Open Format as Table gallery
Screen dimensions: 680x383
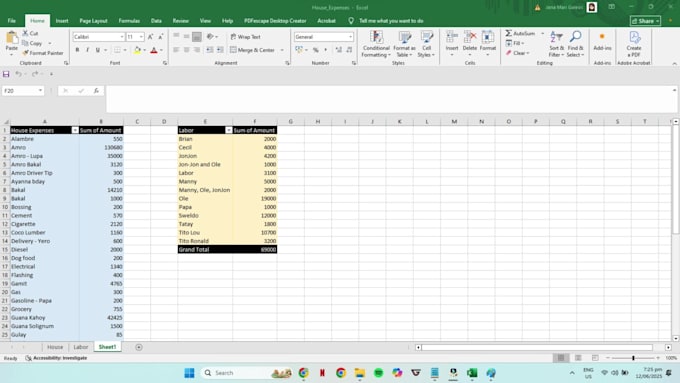pos(404,44)
